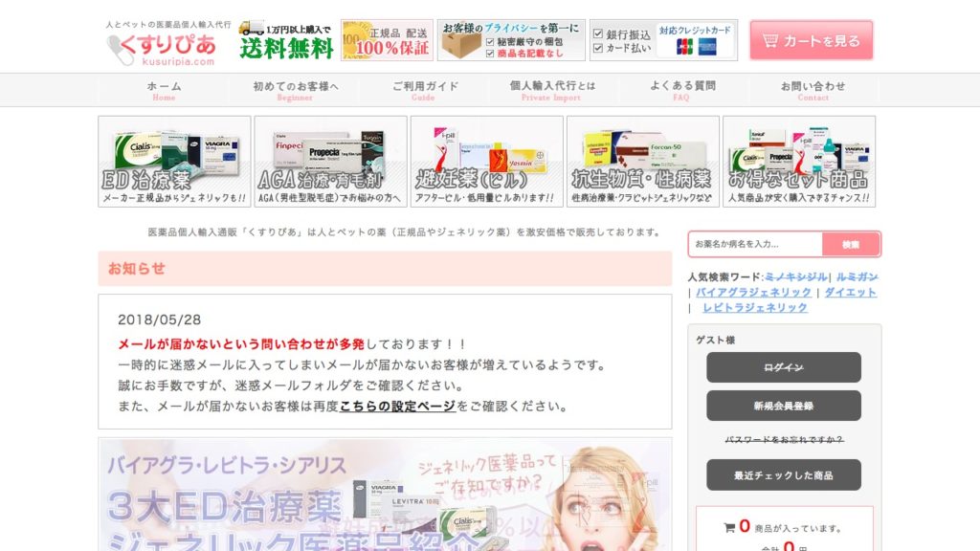Image resolution: width=980 pixels, height=551 pixels.
Task: Open よくある質問 FAQ menu
Action: coord(682,91)
